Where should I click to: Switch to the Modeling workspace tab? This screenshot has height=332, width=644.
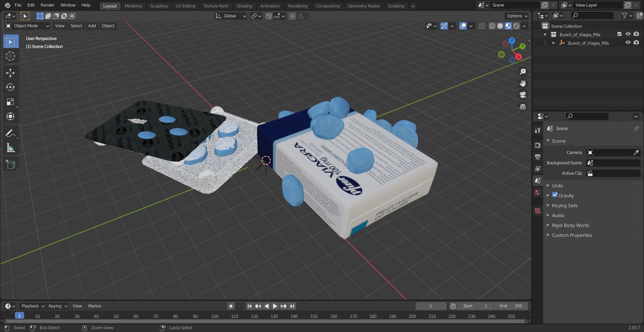tap(133, 6)
